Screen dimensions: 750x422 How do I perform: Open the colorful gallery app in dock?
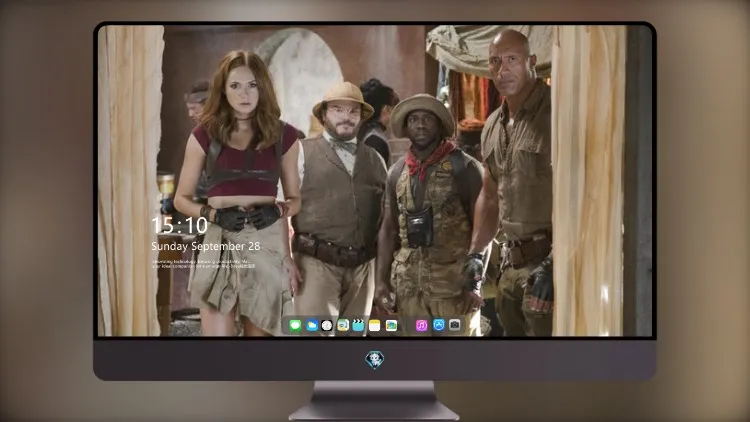click(391, 325)
